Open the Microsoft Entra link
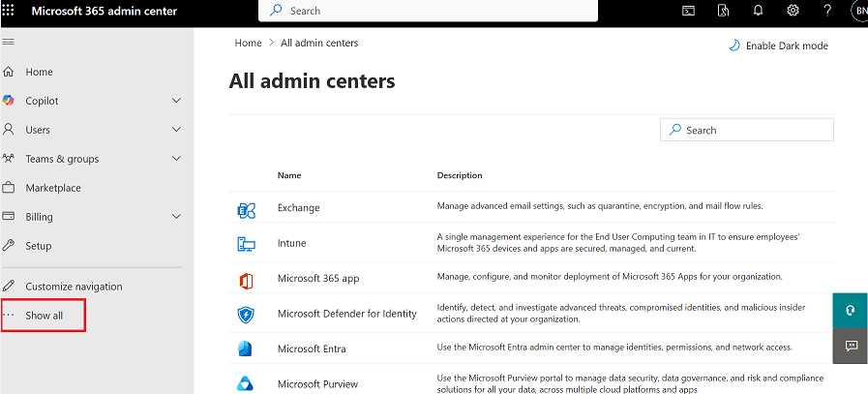 (312, 349)
